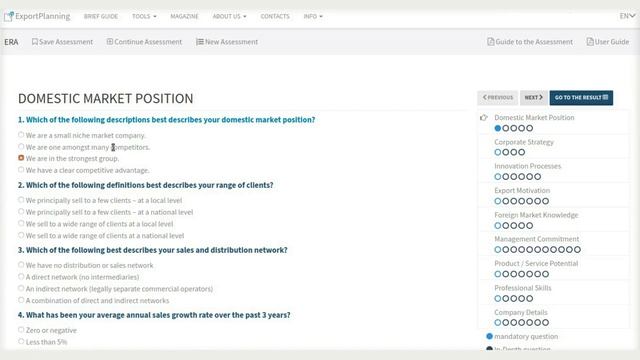
Task: Click the New Assessment link
Action: coord(227,42)
